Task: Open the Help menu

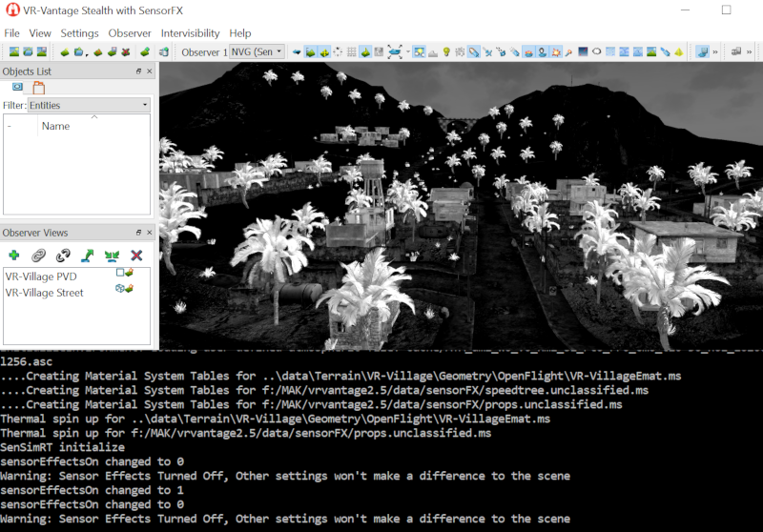Action: coord(240,33)
